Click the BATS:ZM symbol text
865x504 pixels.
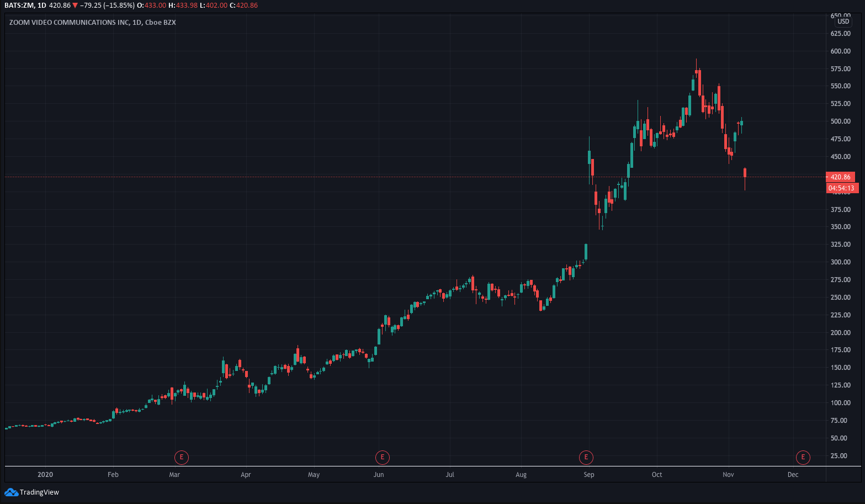click(19, 6)
